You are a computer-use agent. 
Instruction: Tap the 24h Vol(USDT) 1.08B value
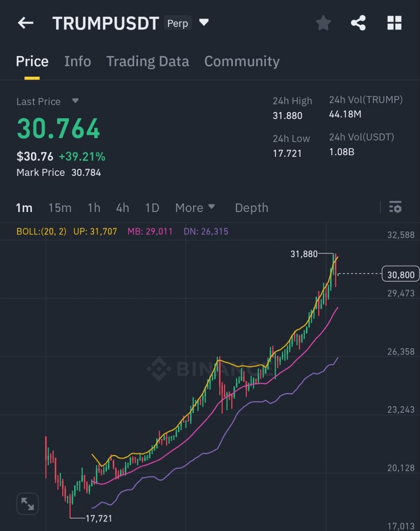pyautogui.click(x=342, y=152)
